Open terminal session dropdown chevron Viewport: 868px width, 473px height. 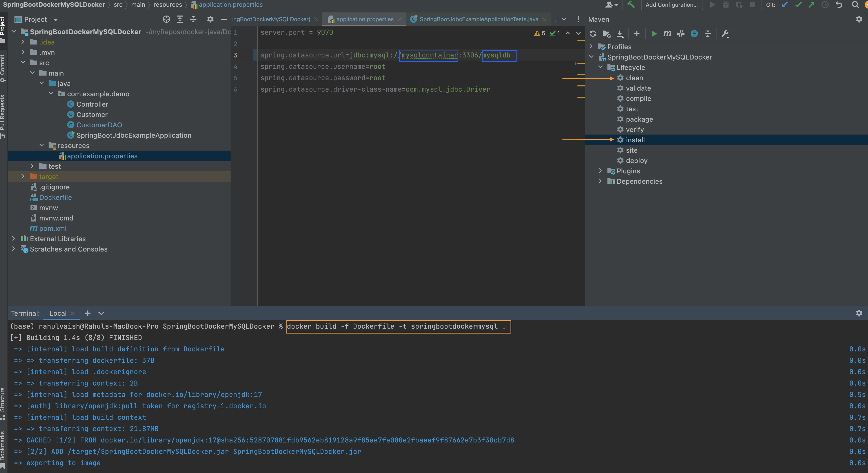tap(101, 313)
